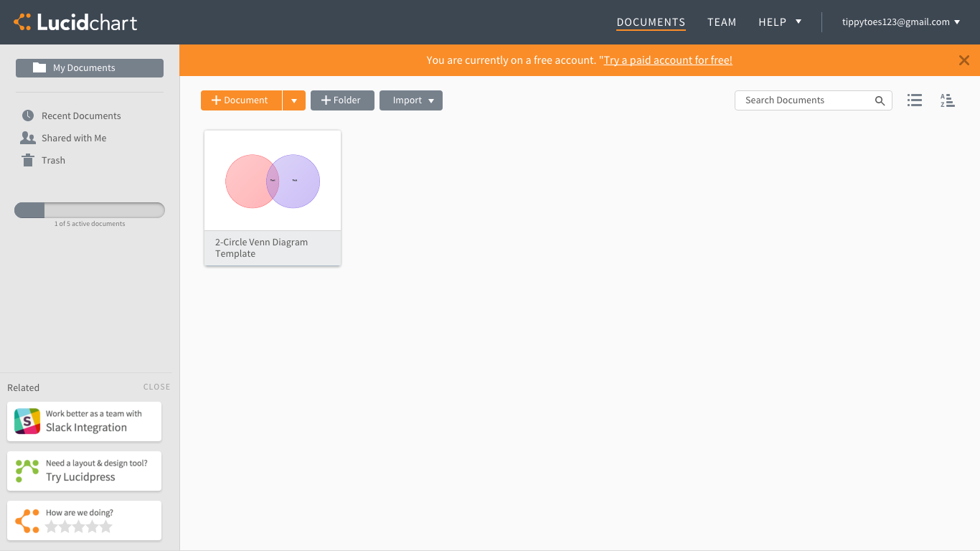The width and height of the screenshot is (980, 551).
Task: Open Recent Documents
Action: (81, 116)
